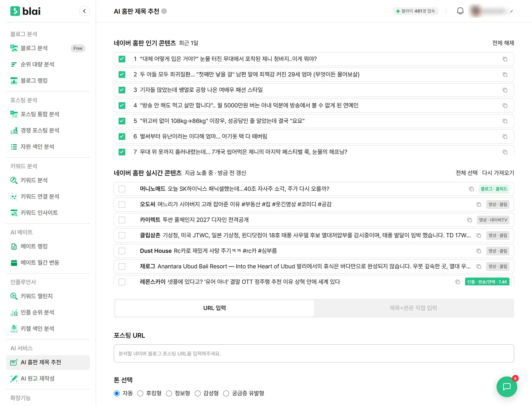Open the notification bell
Image resolution: width=532 pixels, height=406 pixels.
(x=460, y=11)
